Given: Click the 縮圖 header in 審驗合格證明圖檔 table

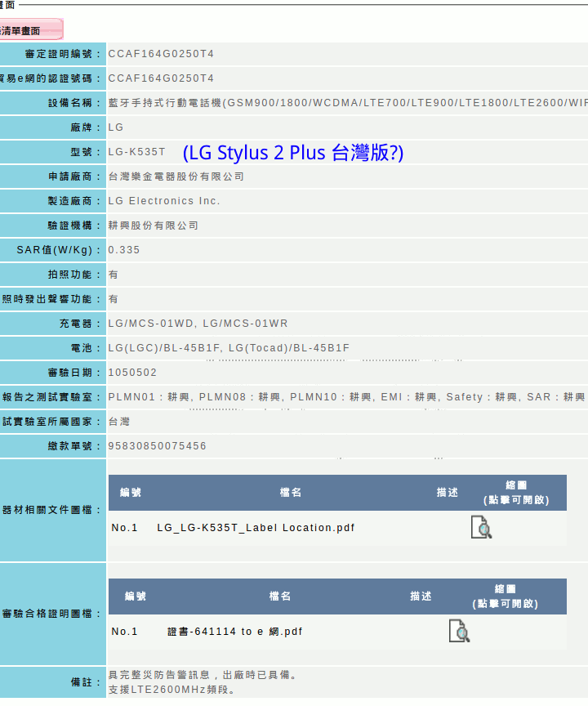Looking at the screenshot, I should pyautogui.click(x=506, y=597).
